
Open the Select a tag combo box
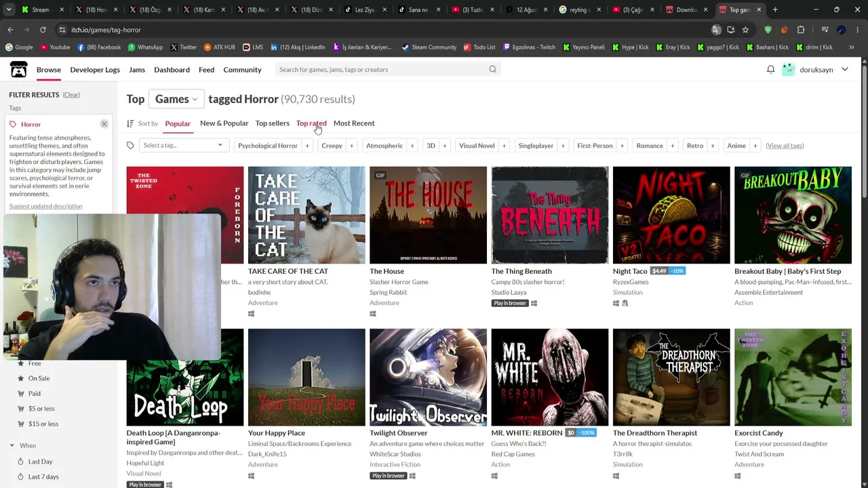[x=183, y=146]
